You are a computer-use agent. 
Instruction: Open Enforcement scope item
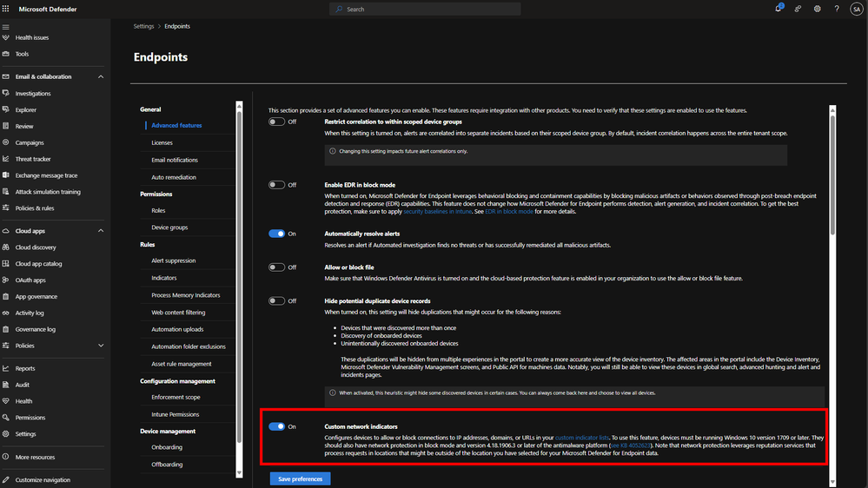pos(176,397)
